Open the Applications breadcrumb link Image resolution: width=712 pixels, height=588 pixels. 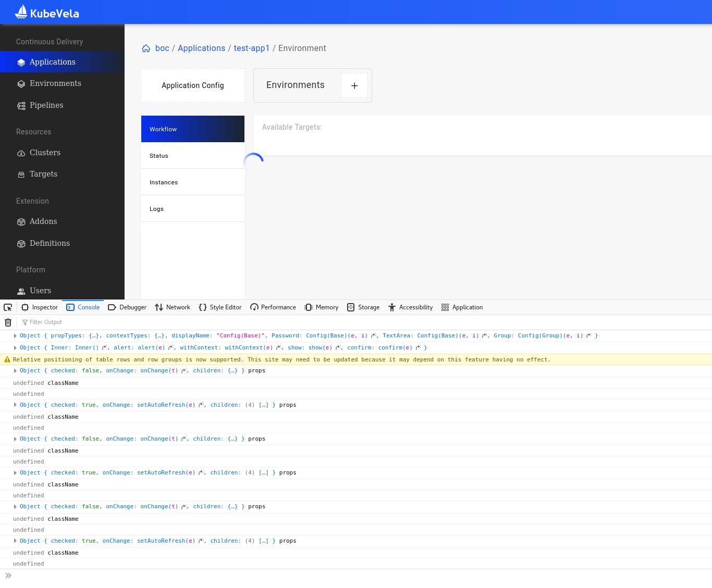201,48
